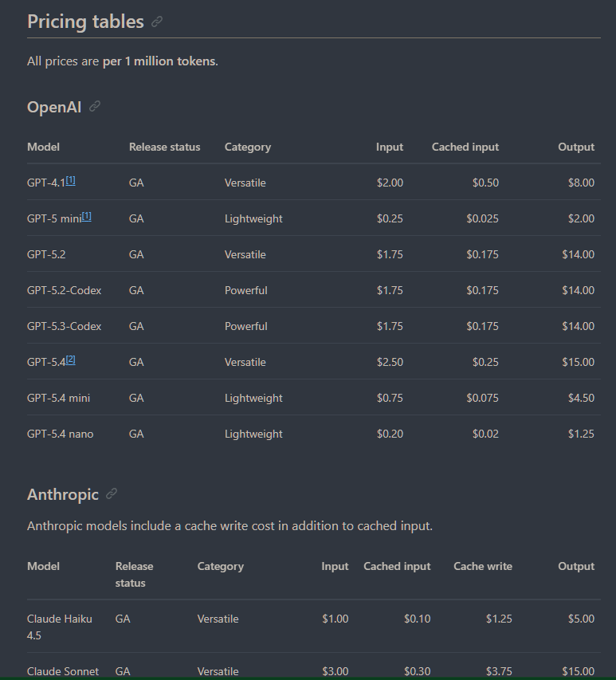Image resolution: width=616 pixels, height=680 pixels.
Task: Click the $1.00 input price for Claude Haiku 4.5
Action: tap(335, 619)
